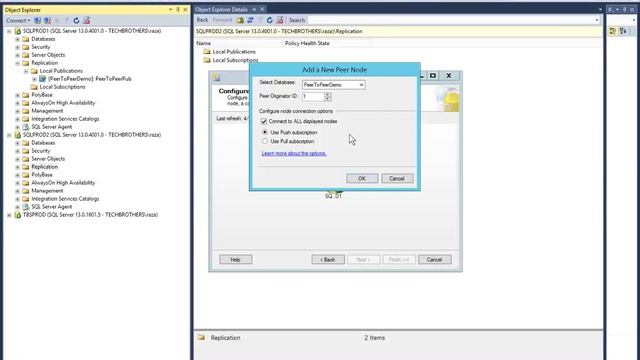
Task: Open Learn more about the options link
Action: pos(294,153)
